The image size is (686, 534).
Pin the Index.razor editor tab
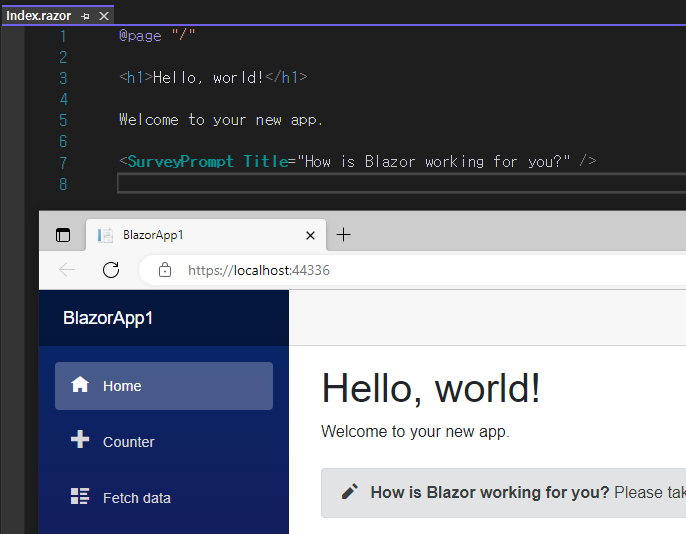pyautogui.click(x=85, y=17)
